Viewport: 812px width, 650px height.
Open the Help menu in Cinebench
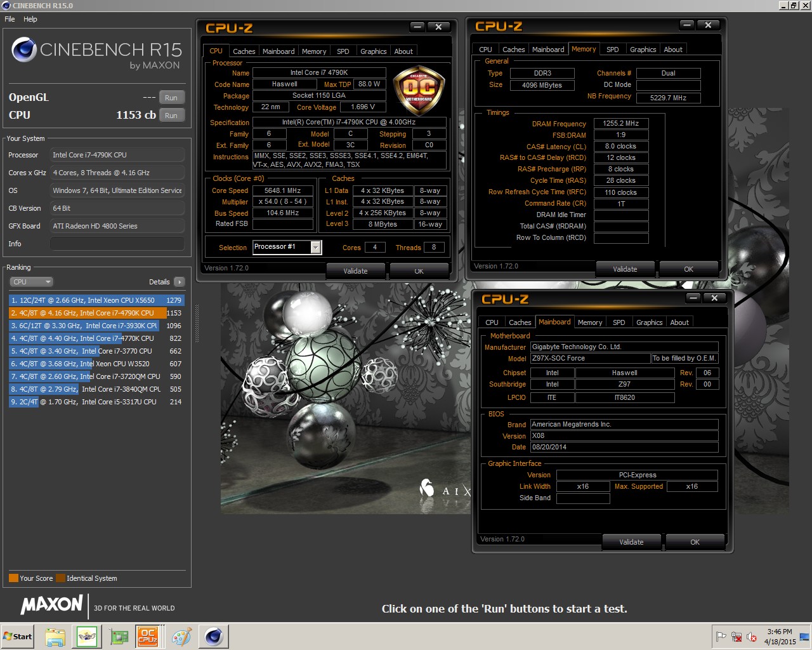(30, 19)
